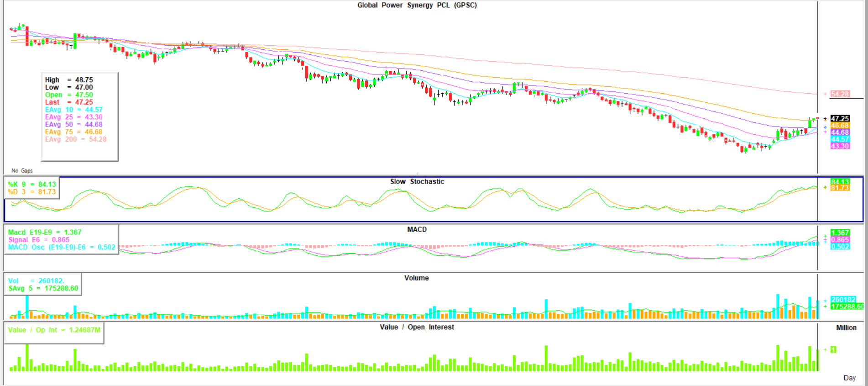Click the black 47.25 last-price axis tag

click(840, 118)
